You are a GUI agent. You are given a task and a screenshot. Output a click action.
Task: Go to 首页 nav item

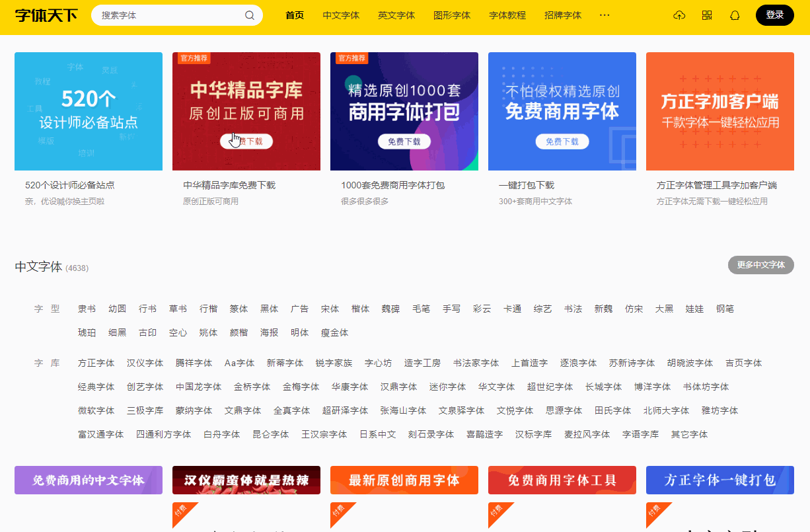[x=295, y=15]
